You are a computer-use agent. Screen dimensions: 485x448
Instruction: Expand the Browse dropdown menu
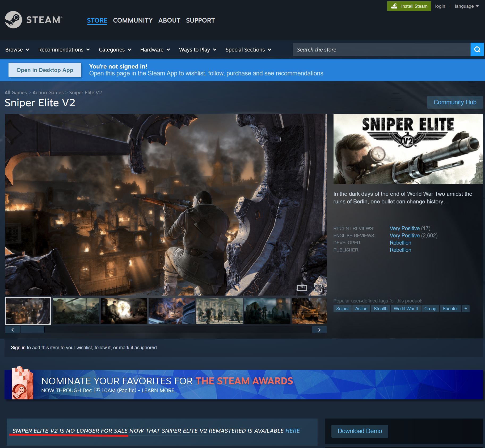(17, 50)
